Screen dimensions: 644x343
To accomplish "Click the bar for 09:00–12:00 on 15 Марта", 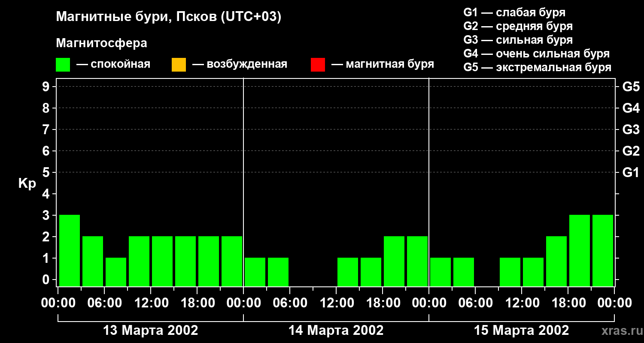I will pyautogui.click(x=510, y=272).
